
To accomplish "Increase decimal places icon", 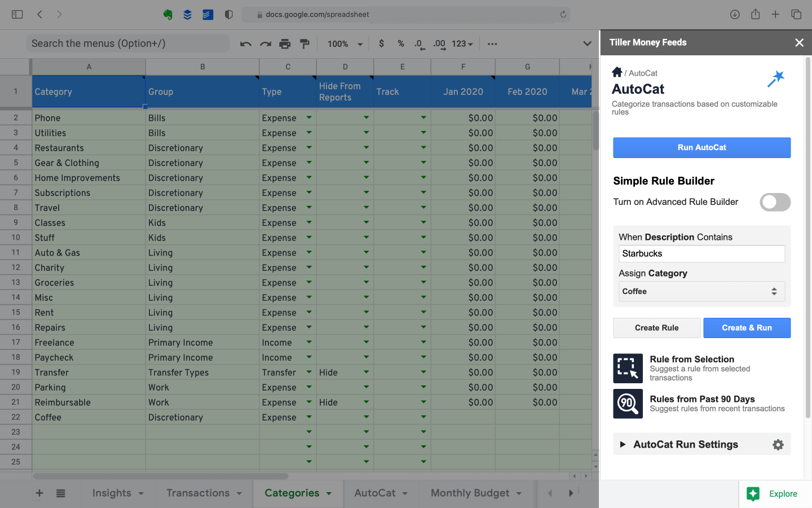I will click(x=439, y=44).
